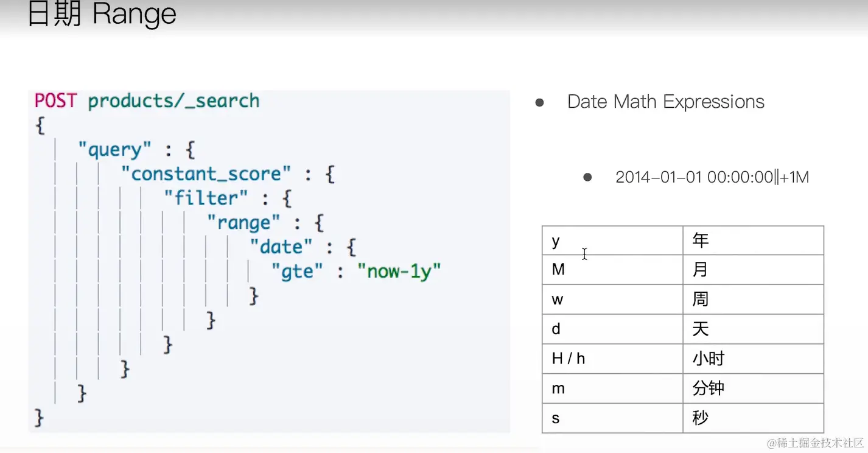The height and width of the screenshot is (453, 868).
Task: Select the products/_search endpoint text
Action: (x=173, y=100)
